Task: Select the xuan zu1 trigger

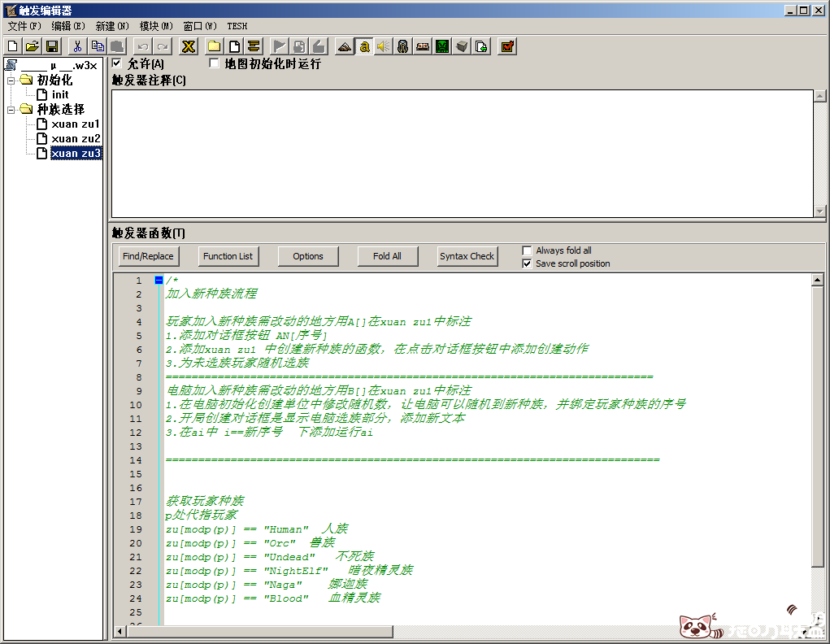Action: pyautogui.click(x=76, y=124)
